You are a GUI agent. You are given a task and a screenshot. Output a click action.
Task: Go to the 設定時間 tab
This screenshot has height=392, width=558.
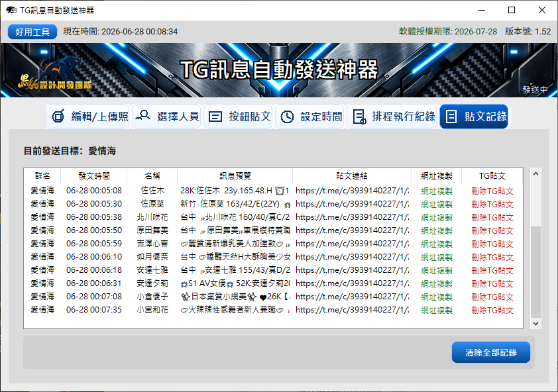click(x=309, y=117)
